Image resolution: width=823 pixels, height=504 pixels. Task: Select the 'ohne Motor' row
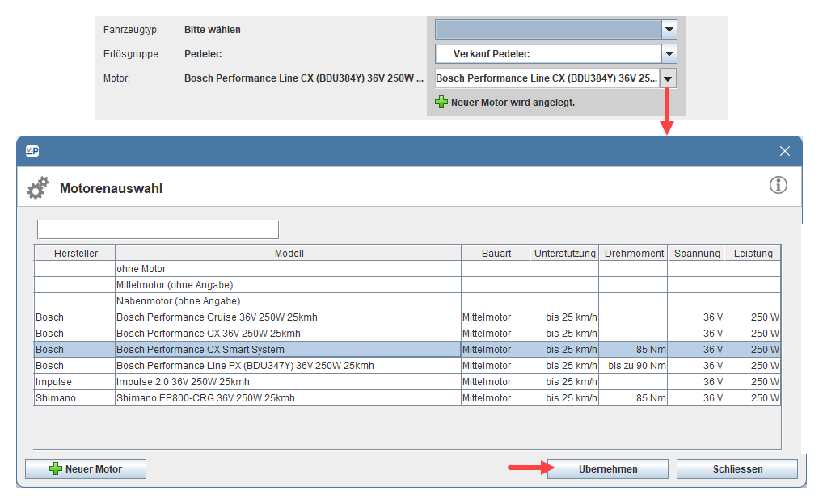(407, 268)
